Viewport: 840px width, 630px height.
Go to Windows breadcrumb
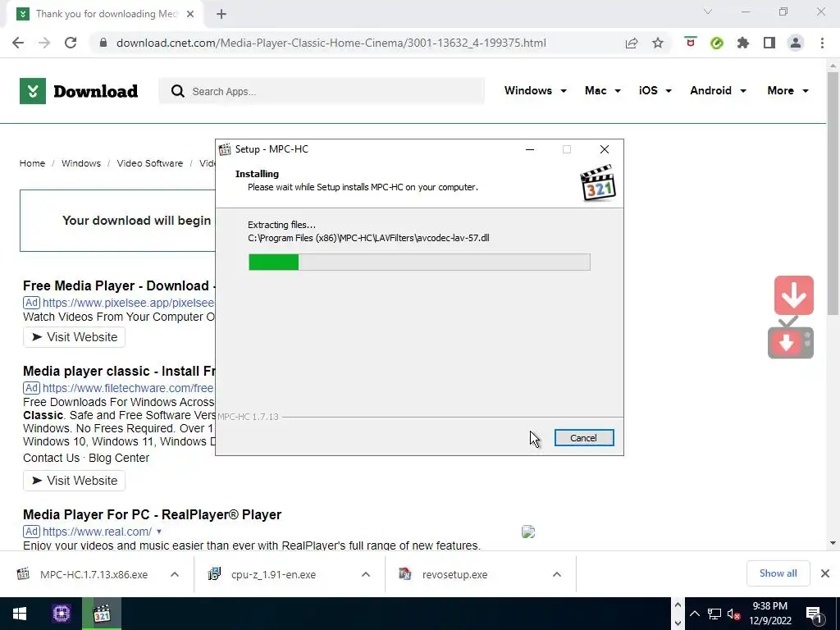(81, 163)
